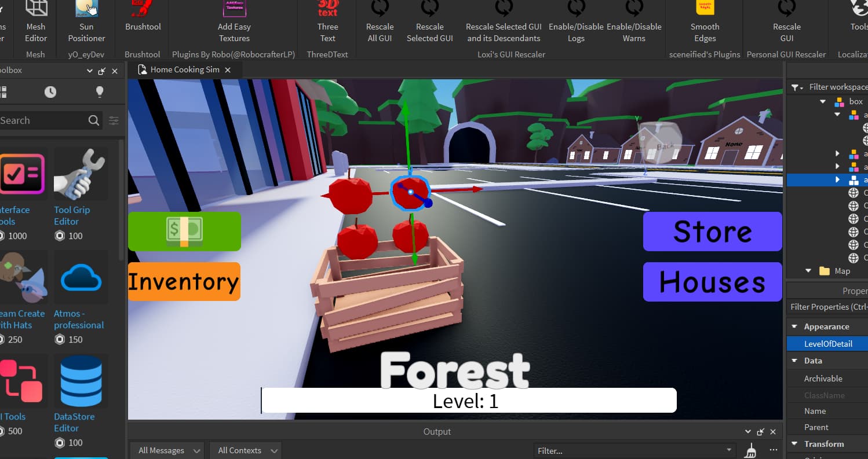Collapse the box item in Explorer
868x459 pixels.
click(x=822, y=101)
